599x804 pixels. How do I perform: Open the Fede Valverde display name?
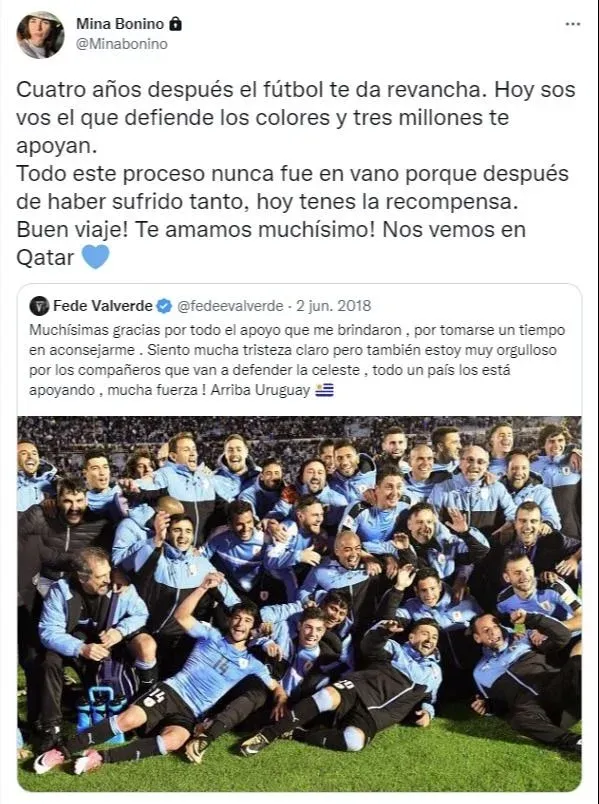tap(103, 306)
